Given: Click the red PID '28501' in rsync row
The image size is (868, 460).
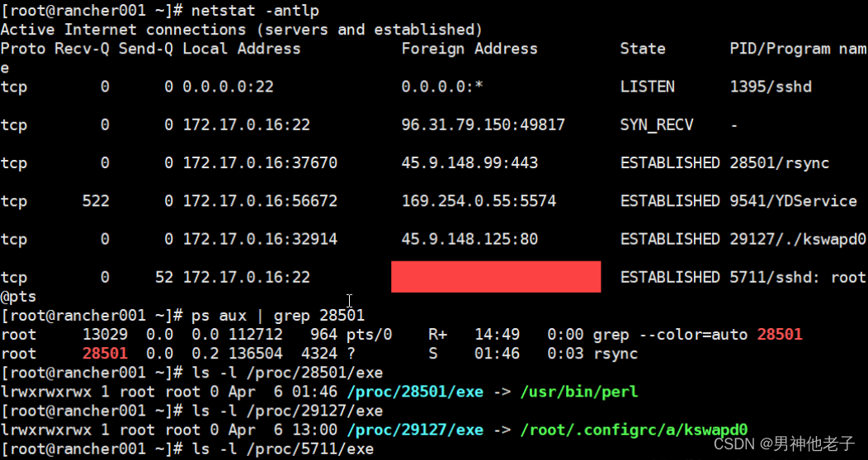Looking at the screenshot, I should pos(105,354).
